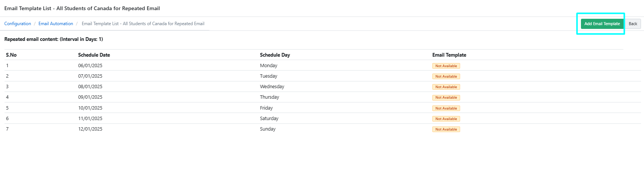The height and width of the screenshot is (188, 644).
Task: Click the Saturday schedule day cell
Action: click(x=269, y=119)
